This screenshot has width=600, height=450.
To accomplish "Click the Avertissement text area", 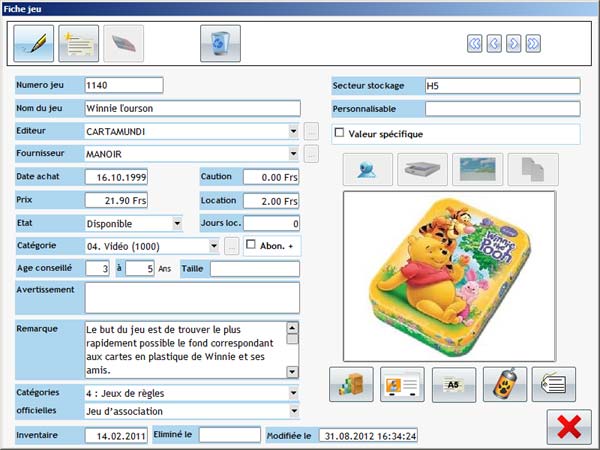I will pos(192,298).
